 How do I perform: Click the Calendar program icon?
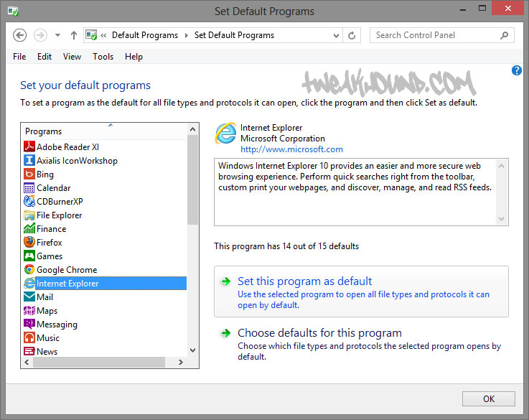point(29,187)
